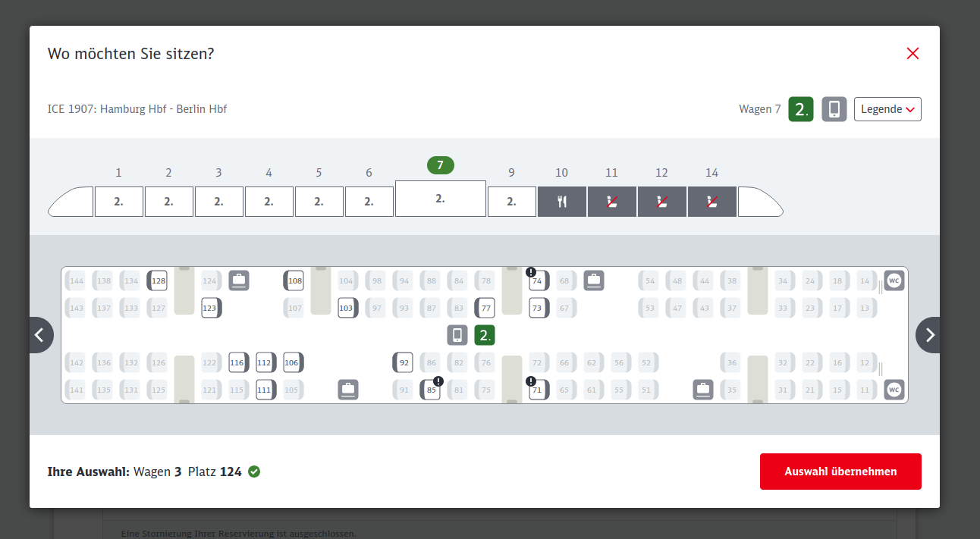This screenshot has width=980, height=539.
Task: Close the seat selection dialog
Action: click(x=912, y=53)
